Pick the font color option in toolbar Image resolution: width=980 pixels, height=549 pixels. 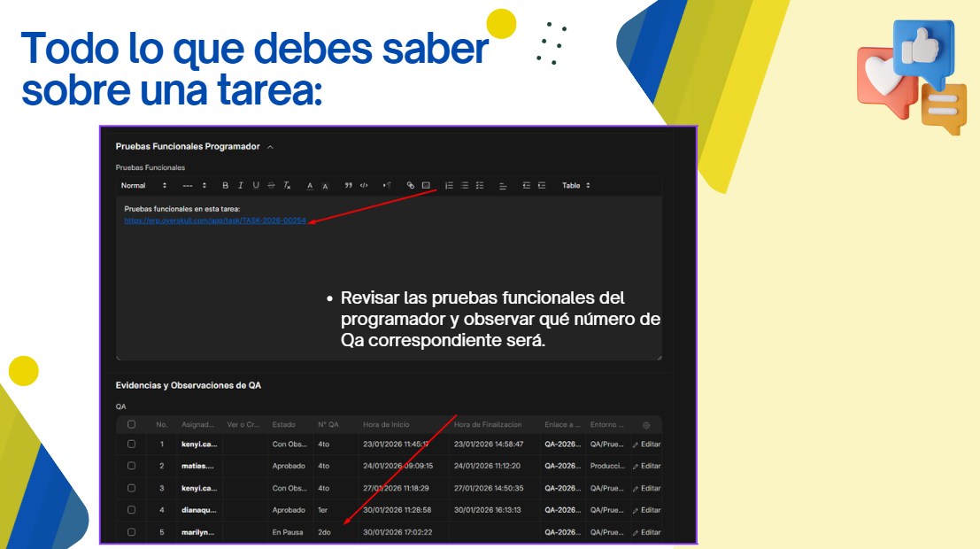coord(310,186)
